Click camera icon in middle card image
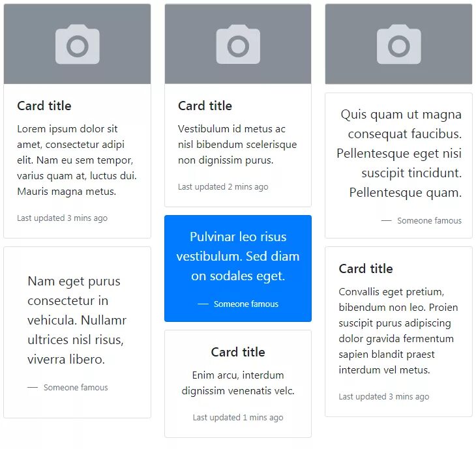Screen dimensions: 476x449 coord(238,44)
